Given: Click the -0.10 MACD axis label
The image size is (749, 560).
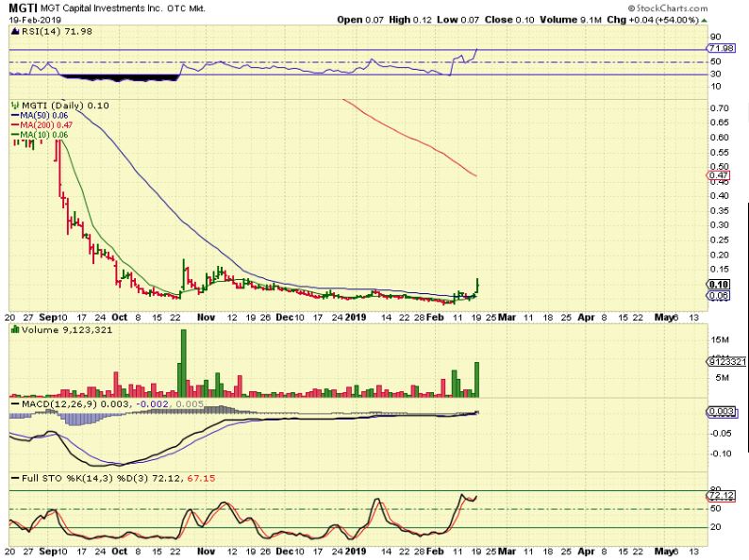Looking at the screenshot, I should coord(721,453).
